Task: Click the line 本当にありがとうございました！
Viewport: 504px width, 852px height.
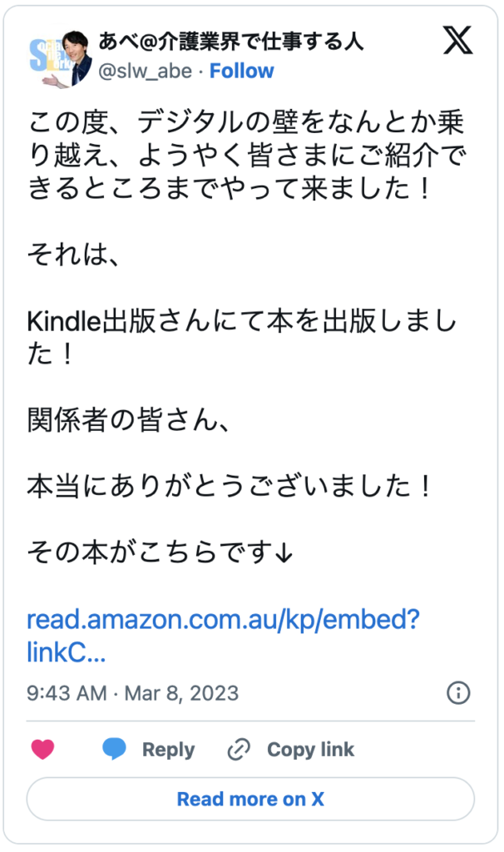Action: (230, 485)
